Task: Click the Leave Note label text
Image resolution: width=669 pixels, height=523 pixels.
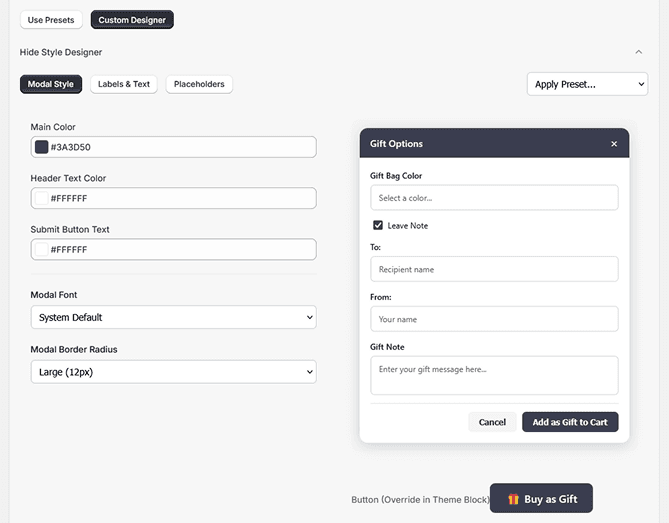Action: [407, 226]
